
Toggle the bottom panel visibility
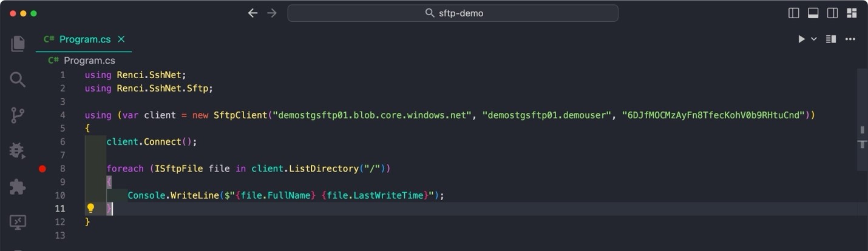[813, 13]
